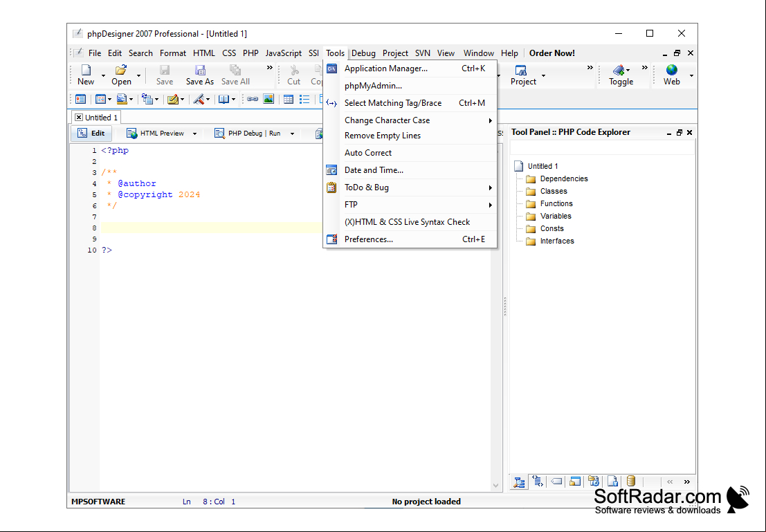The width and height of the screenshot is (766, 532).
Task: Open the Project menu
Action: (x=395, y=53)
